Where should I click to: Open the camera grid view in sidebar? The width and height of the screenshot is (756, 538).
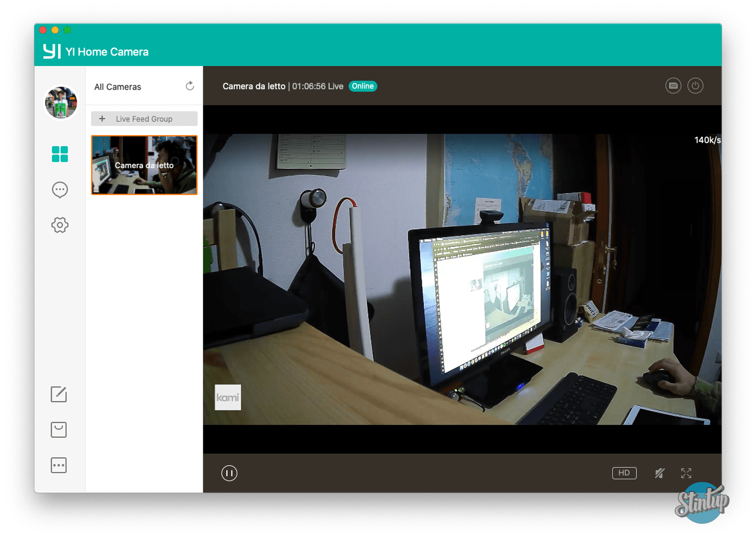click(x=60, y=154)
